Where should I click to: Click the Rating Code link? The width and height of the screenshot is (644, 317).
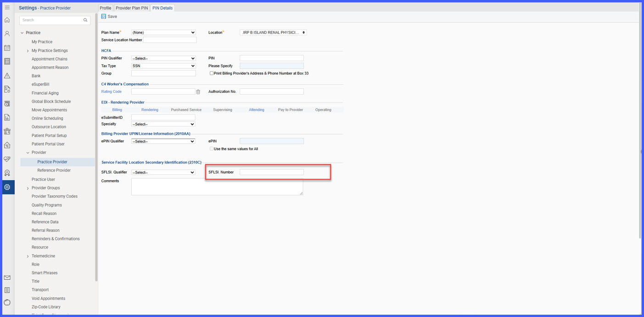pyautogui.click(x=112, y=91)
